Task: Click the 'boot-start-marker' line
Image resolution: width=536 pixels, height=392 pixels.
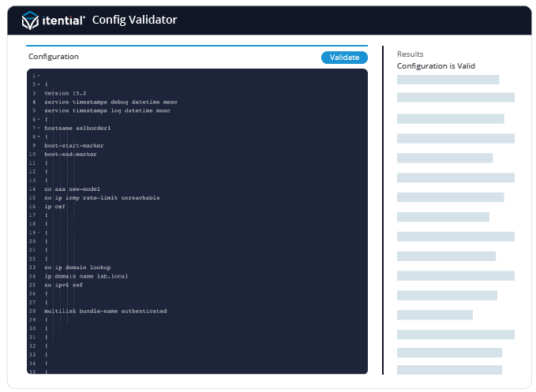Action: (x=74, y=145)
